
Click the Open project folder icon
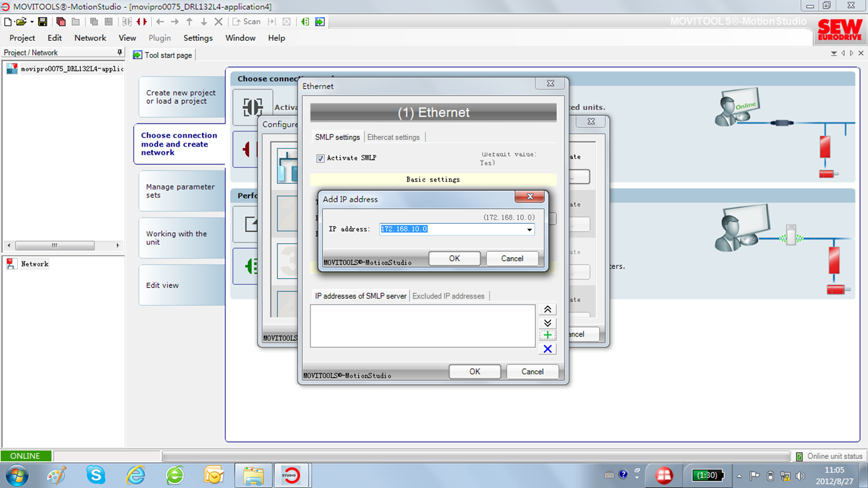(21, 22)
